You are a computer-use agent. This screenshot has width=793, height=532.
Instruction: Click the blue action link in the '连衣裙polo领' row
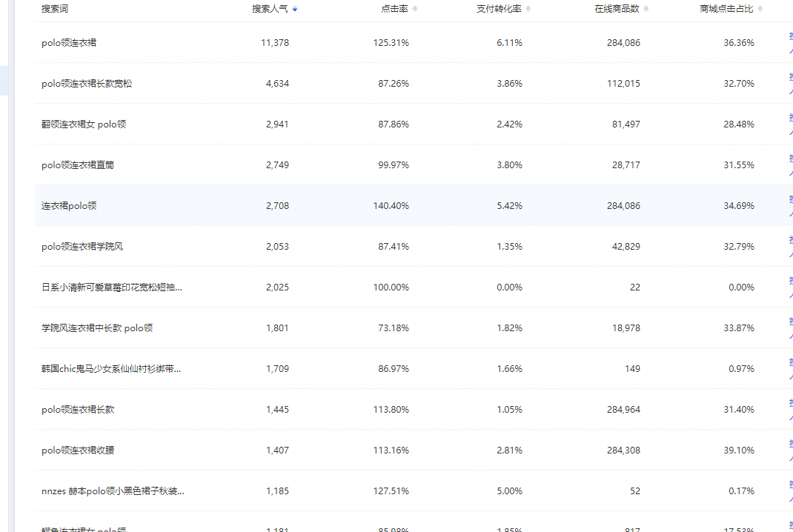coord(790,205)
